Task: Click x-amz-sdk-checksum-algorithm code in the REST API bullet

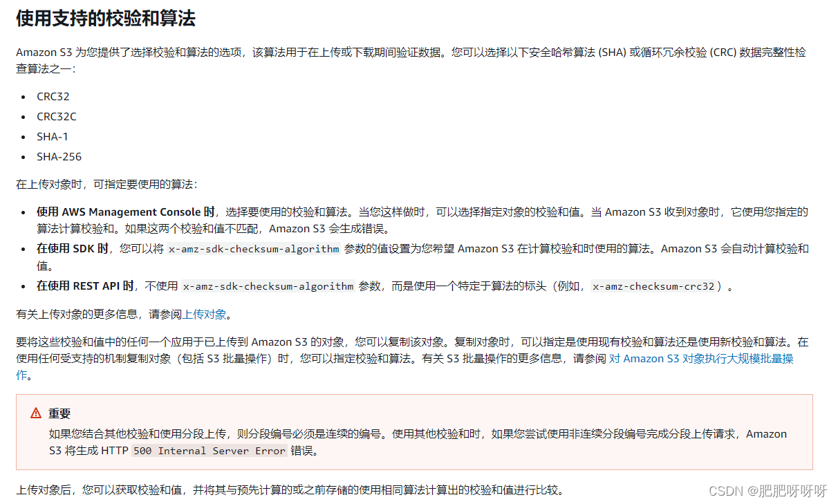Action: (x=268, y=286)
